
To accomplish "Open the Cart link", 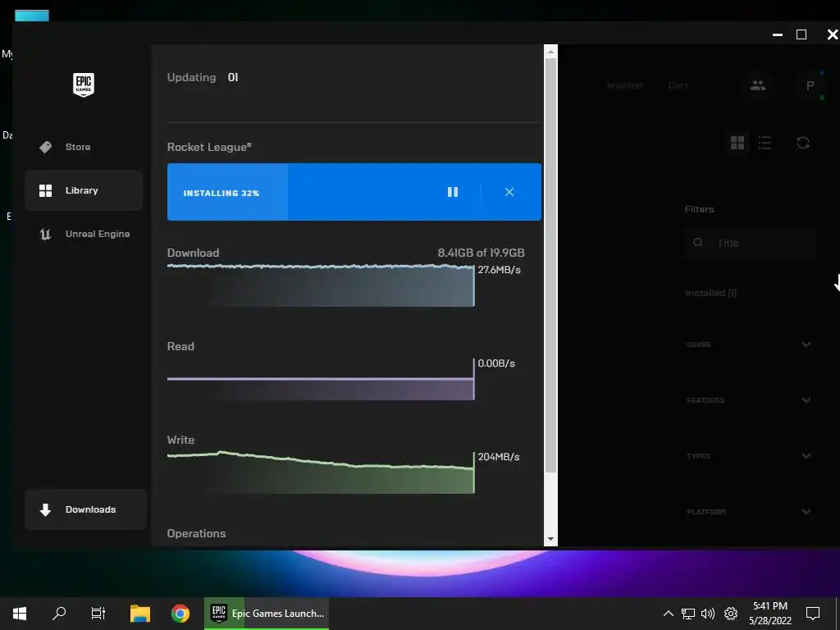I will [x=678, y=85].
